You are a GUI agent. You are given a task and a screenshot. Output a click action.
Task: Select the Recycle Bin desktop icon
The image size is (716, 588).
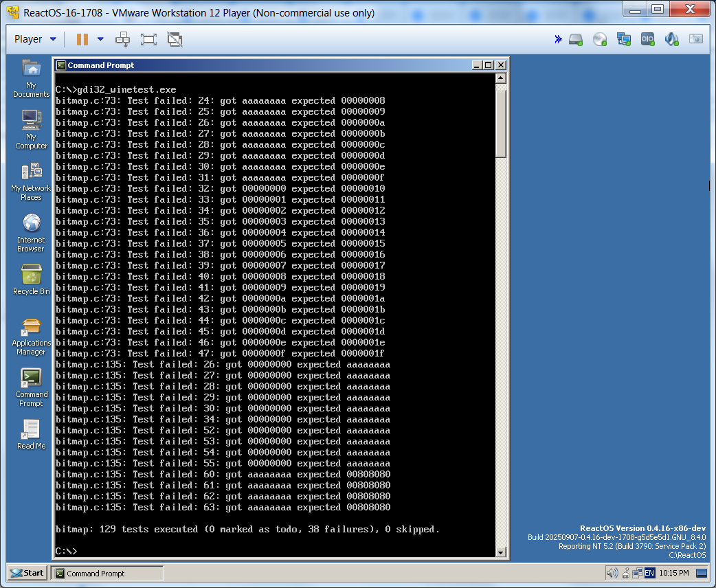(31, 280)
